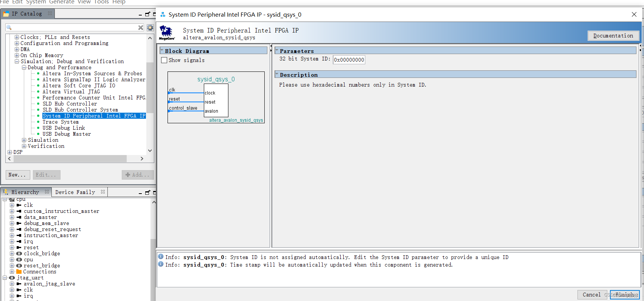Click the green bullet beside Trace System
The width and height of the screenshot is (644, 301).
[38, 122]
